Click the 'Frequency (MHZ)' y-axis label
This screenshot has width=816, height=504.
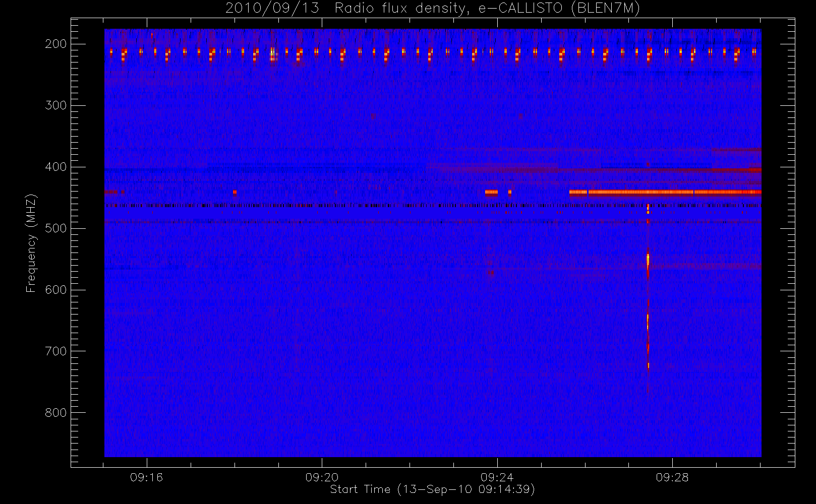pos(31,242)
